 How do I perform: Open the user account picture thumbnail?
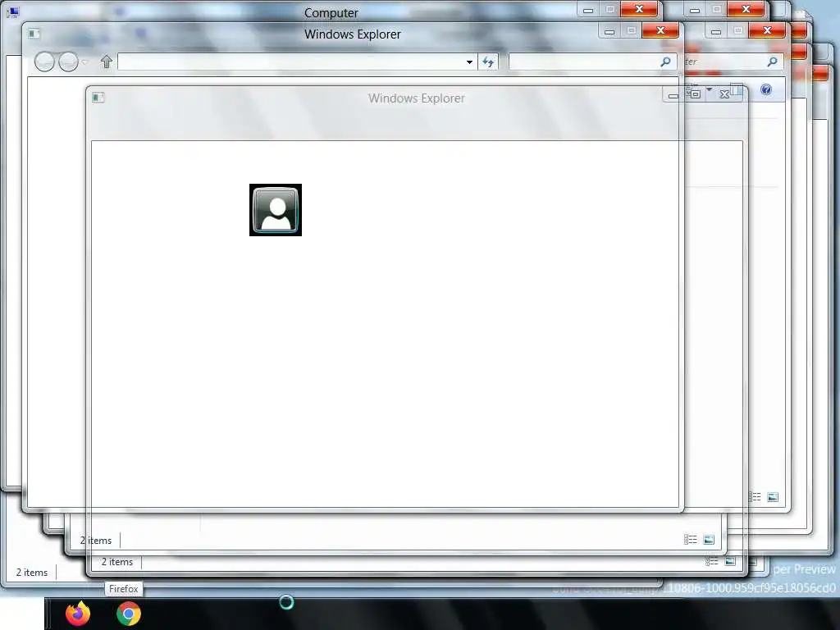click(x=276, y=210)
